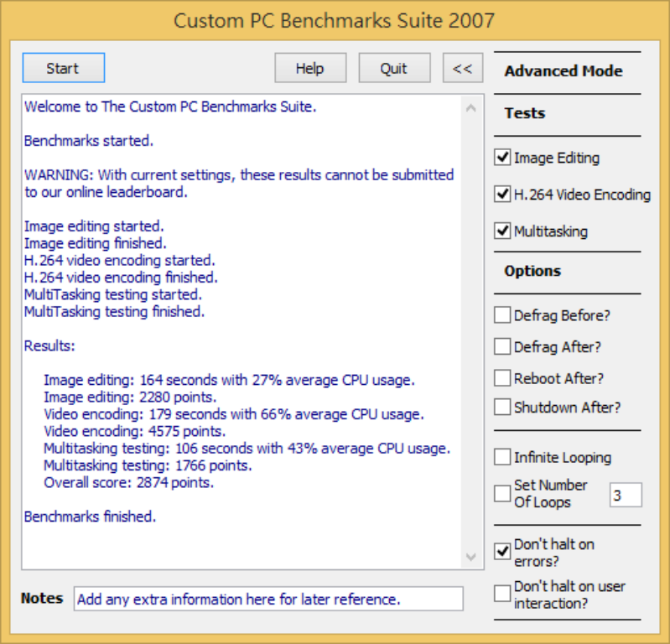
Task: Click the log scrollbar down arrow
Action: tap(470, 556)
